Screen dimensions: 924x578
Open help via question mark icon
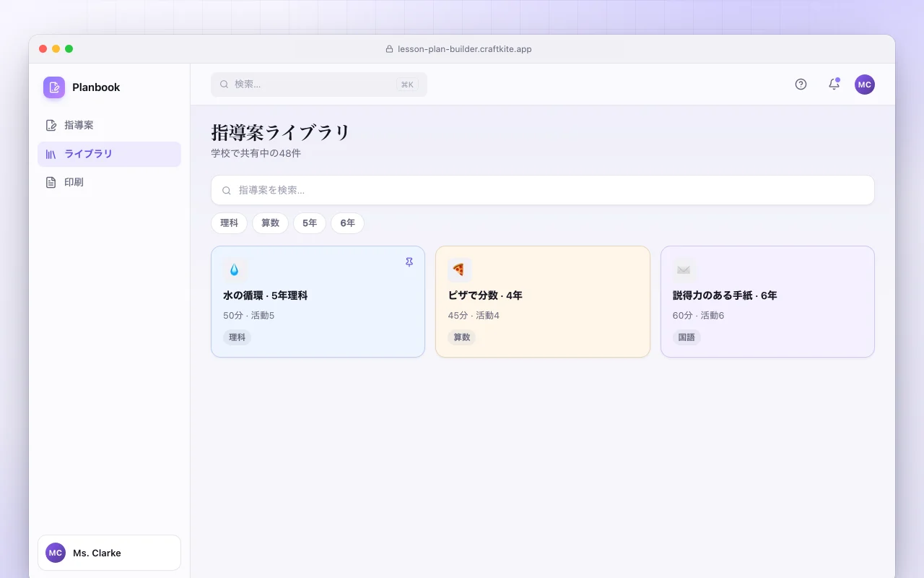click(x=801, y=85)
